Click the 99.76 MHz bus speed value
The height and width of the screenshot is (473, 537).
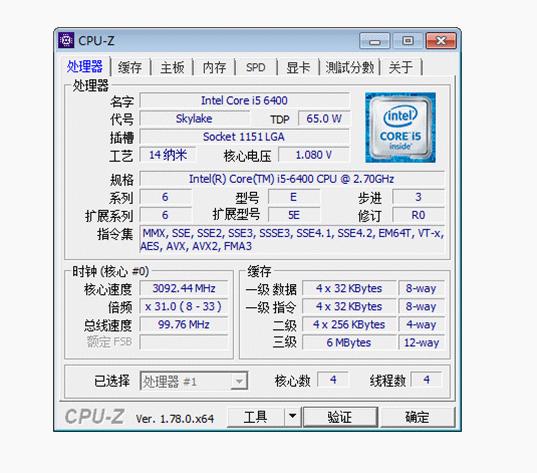click(x=184, y=324)
